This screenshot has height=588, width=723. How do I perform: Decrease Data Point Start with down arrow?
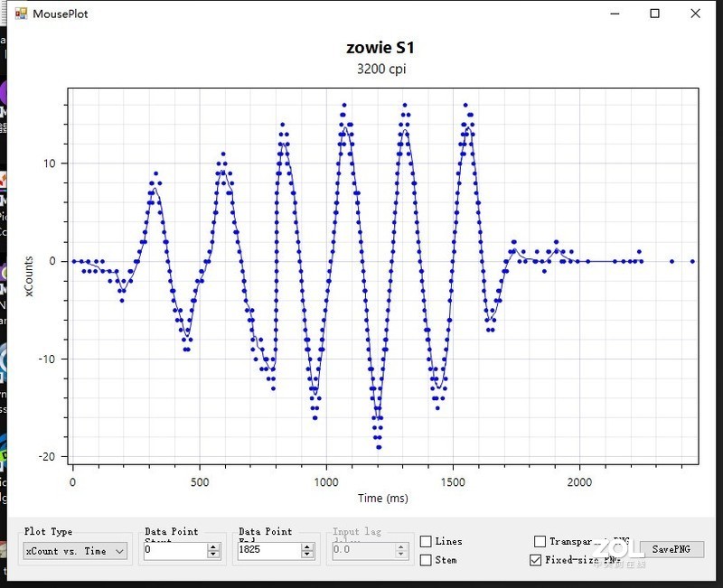tap(213, 554)
